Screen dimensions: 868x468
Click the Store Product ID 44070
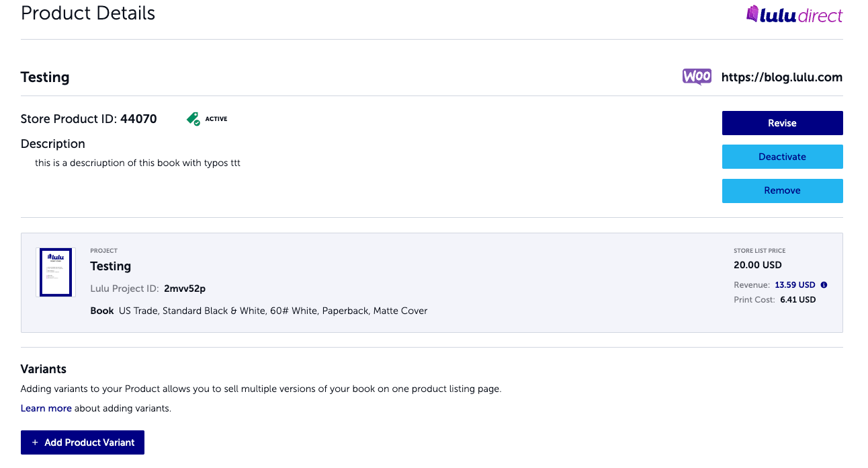(139, 118)
